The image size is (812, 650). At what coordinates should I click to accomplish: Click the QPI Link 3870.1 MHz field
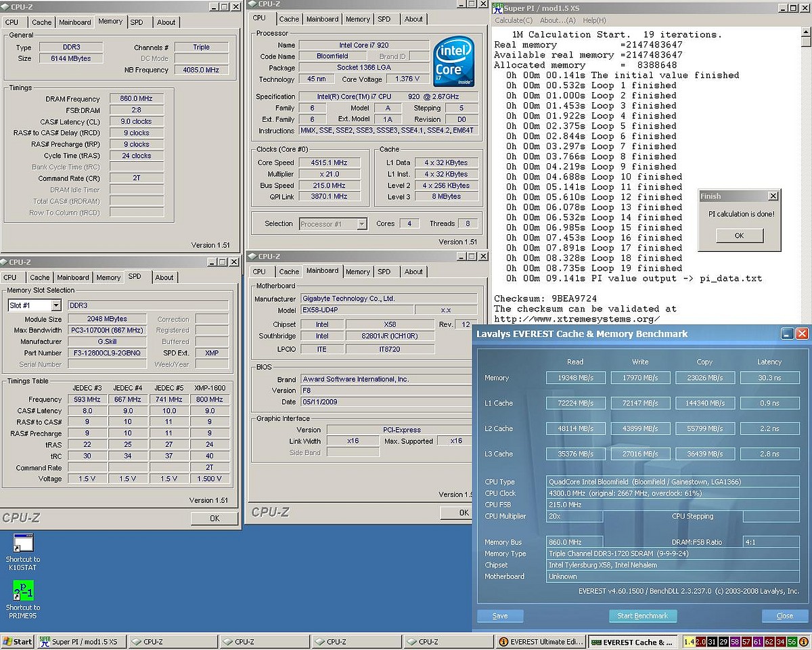coord(331,196)
